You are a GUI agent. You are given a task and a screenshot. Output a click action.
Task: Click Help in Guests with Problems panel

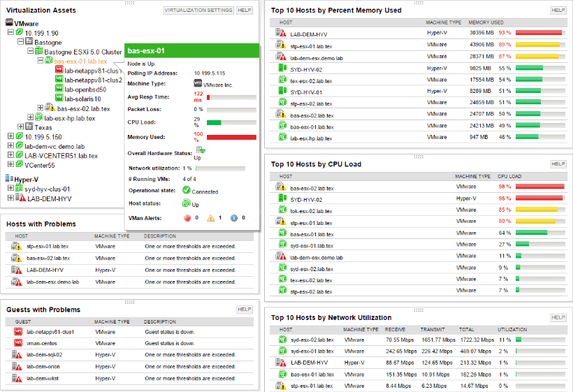coord(244,310)
